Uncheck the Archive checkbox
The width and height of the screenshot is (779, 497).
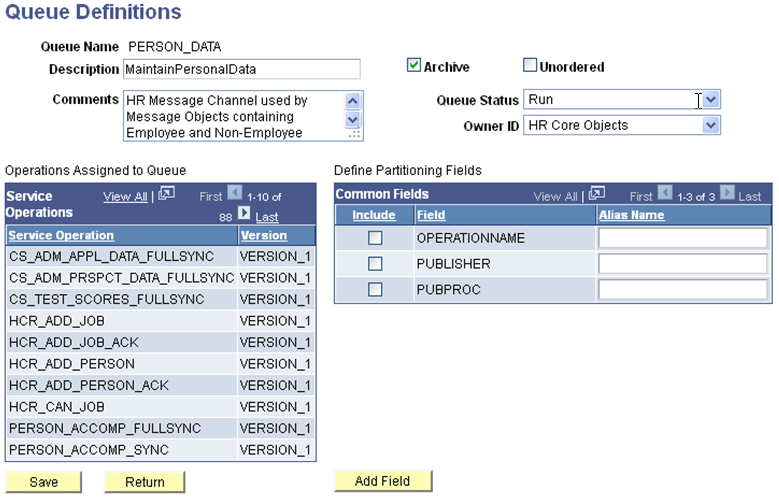coord(413,65)
